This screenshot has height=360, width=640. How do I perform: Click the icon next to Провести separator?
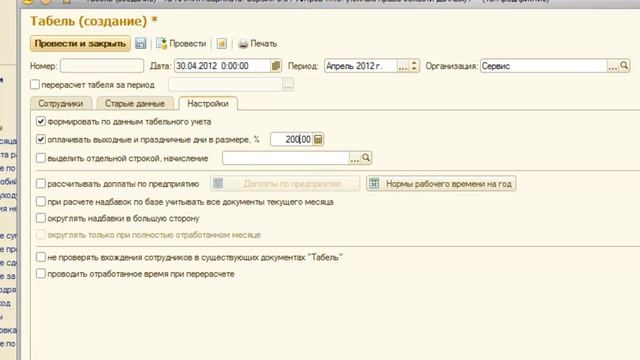click(x=222, y=43)
